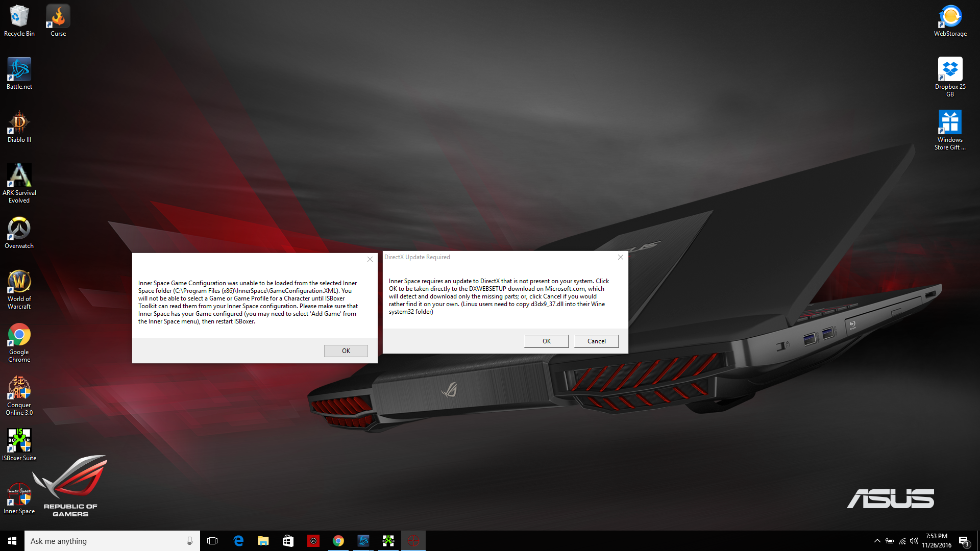Image resolution: width=980 pixels, height=551 pixels.
Task: Switch to ISBoxer on the taskbar
Action: [x=388, y=541]
